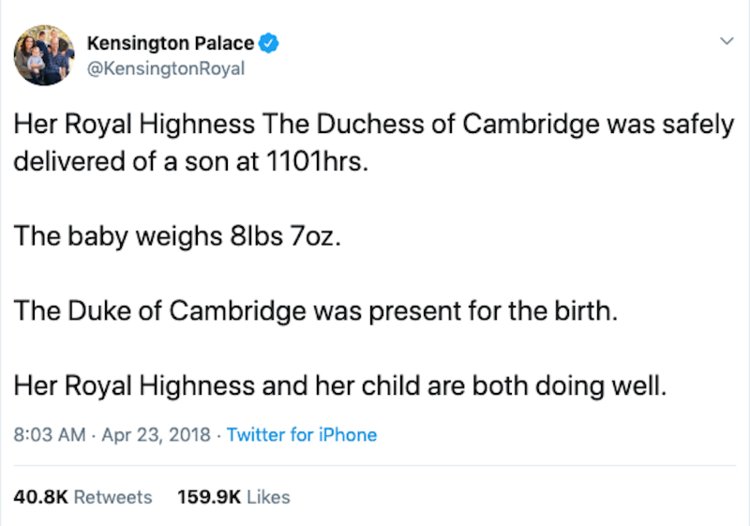Screen dimensions: 750x526
Task: Click the line 'The Duke of Cambridge was present'
Action: 316,310
